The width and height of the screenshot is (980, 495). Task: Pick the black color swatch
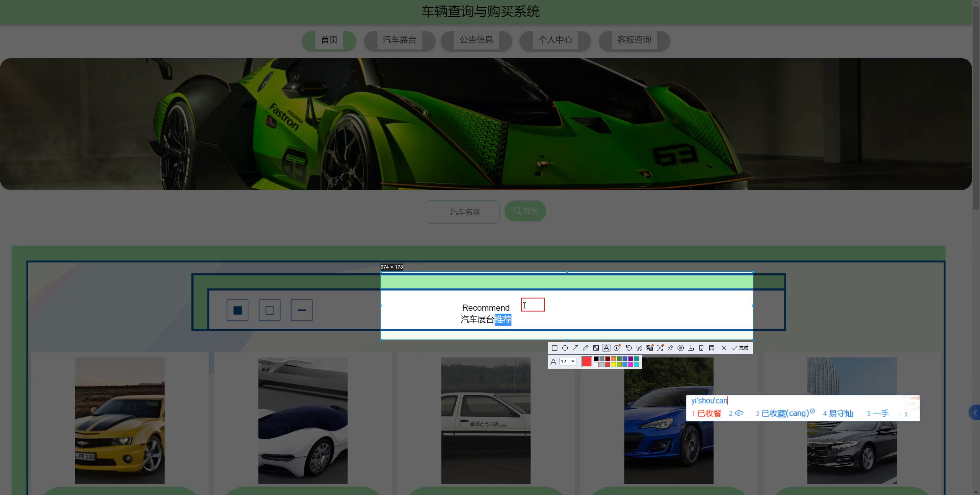click(596, 359)
